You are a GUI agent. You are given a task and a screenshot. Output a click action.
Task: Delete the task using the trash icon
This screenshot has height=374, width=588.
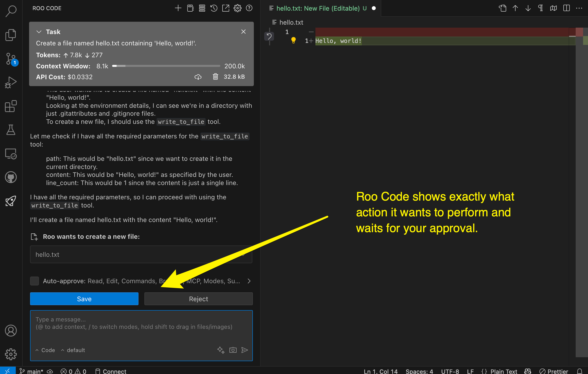coord(216,77)
